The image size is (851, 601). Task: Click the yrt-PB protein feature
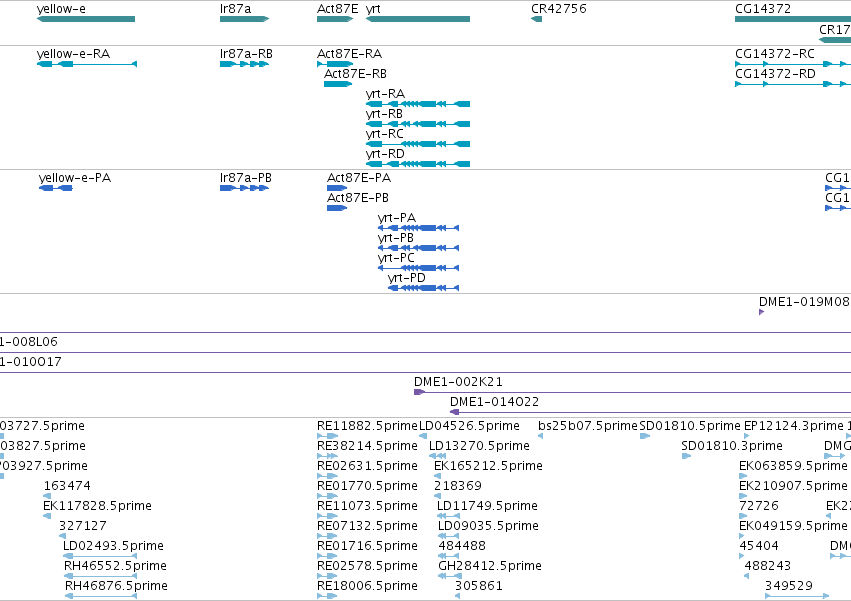(x=418, y=248)
